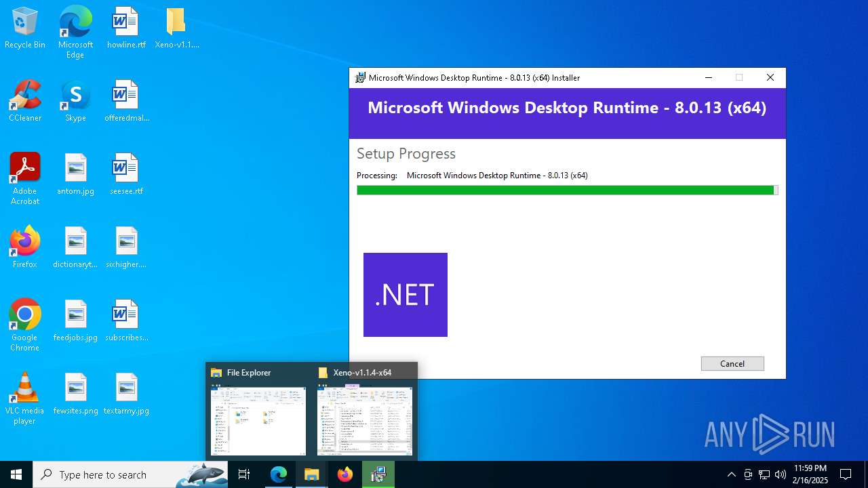Click the Setup Progress bar

(x=567, y=190)
